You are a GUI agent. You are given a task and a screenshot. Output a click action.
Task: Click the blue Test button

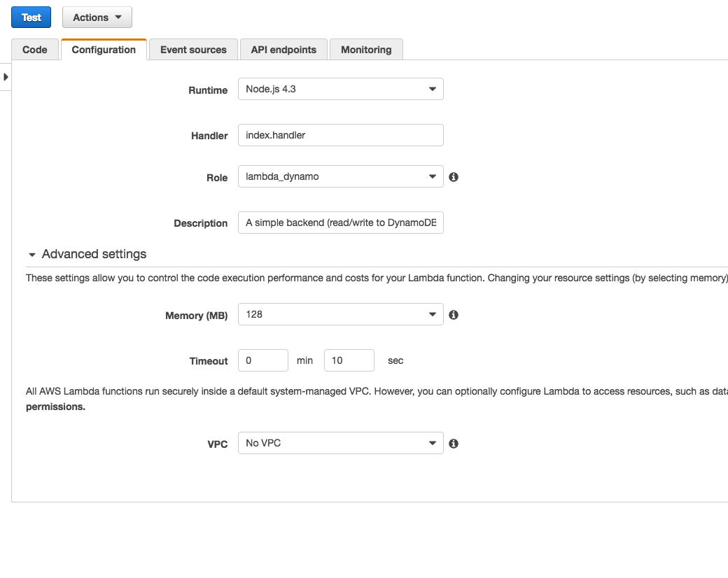[31, 17]
